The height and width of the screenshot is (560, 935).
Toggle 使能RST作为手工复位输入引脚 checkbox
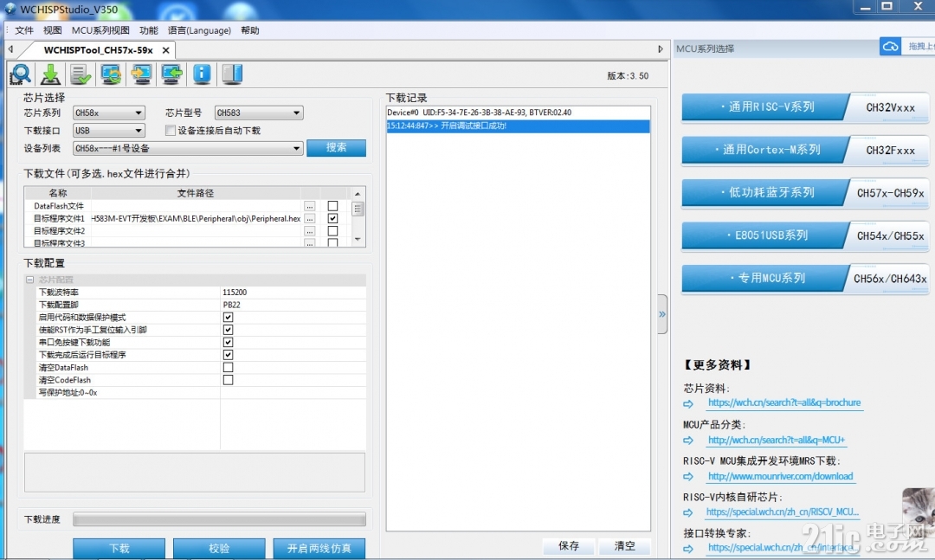pyautogui.click(x=228, y=330)
